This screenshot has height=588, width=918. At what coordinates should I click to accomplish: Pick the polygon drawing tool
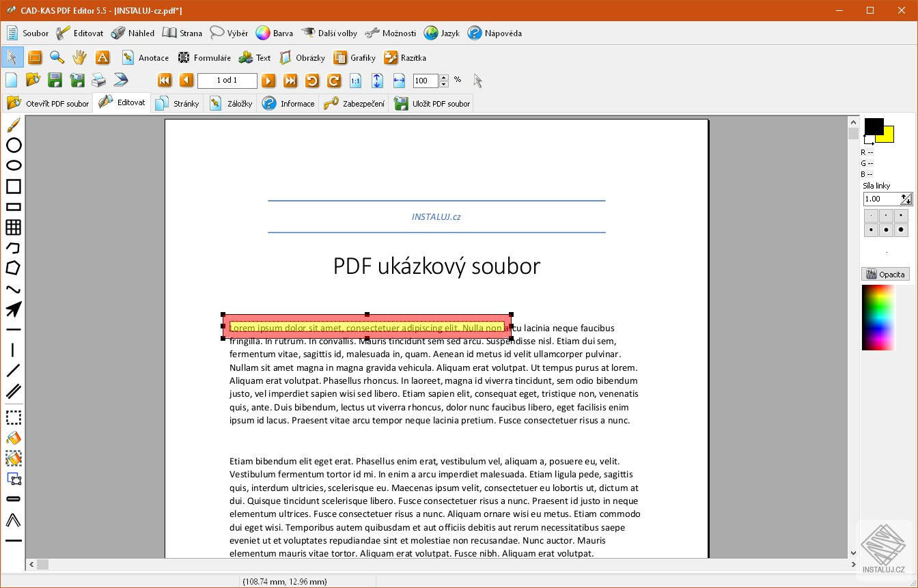[x=12, y=268]
